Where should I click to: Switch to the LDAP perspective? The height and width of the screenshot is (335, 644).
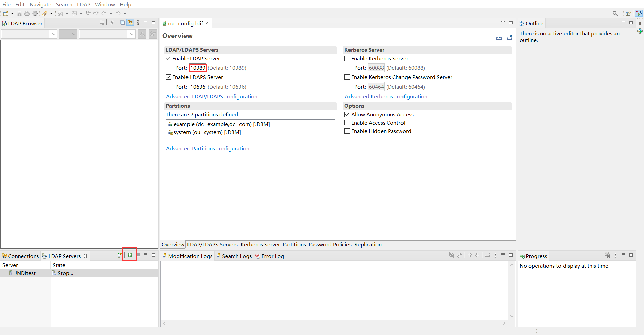pyautogui.click(x=639, y=13)
